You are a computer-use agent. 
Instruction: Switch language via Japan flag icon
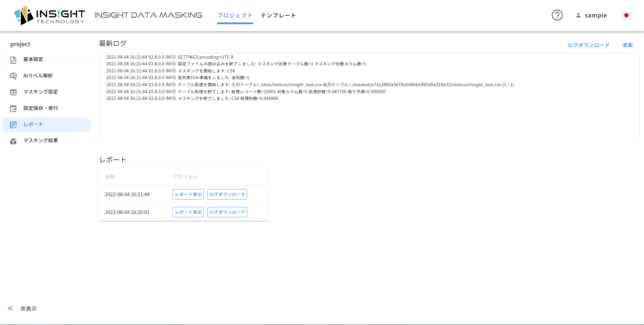[626, 15]
